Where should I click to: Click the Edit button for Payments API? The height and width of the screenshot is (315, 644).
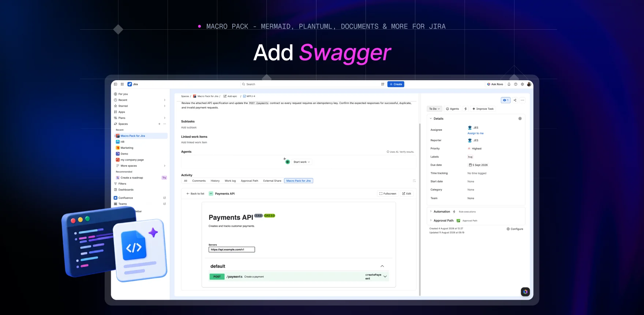coord(407,194)
